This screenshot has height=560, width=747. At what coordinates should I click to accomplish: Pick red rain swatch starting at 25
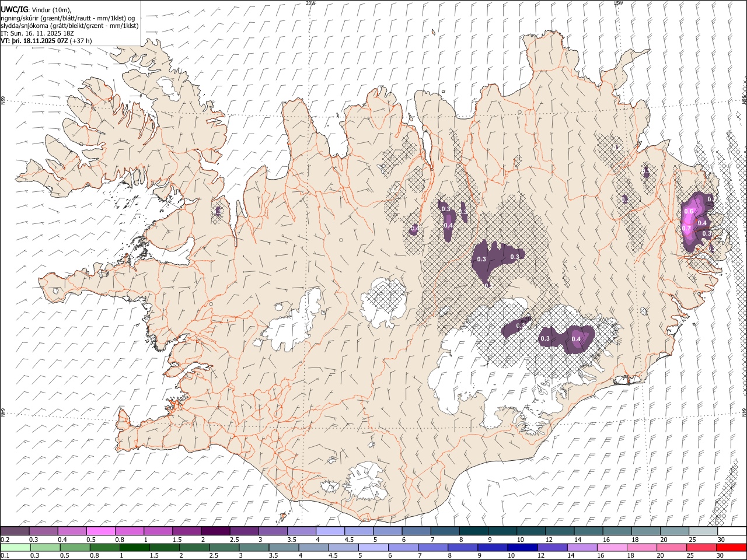pos(701,547)
